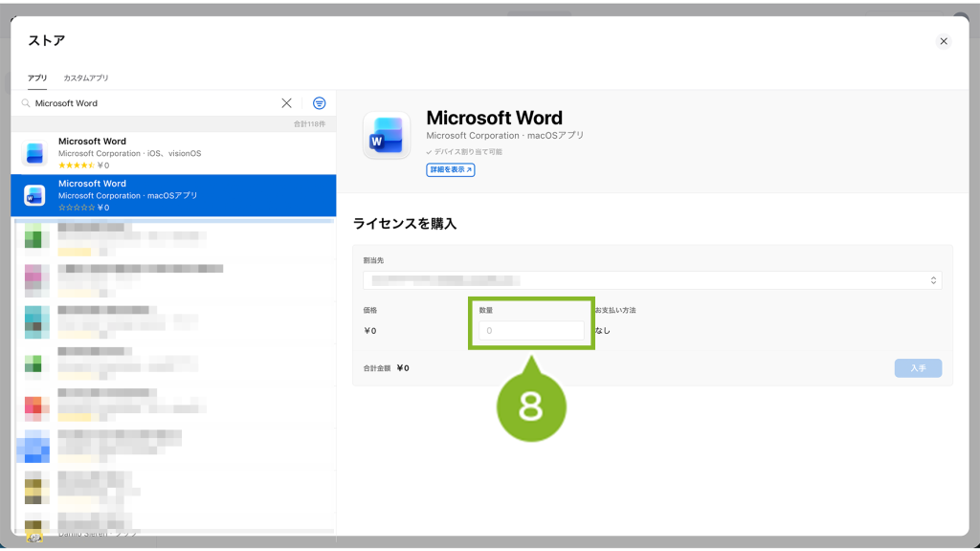
Task: Click the Word iOS app icon in results
Action: pyautogui.click(x=34, y=153)
